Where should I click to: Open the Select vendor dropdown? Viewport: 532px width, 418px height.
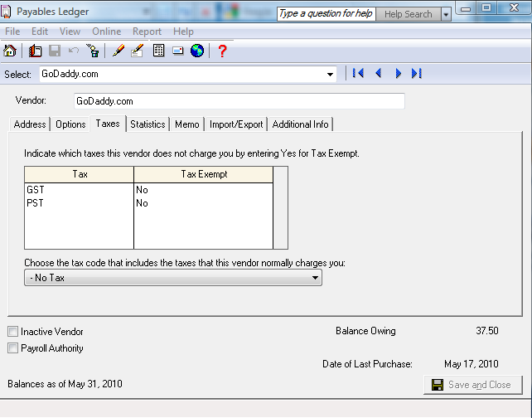point(330,75)
